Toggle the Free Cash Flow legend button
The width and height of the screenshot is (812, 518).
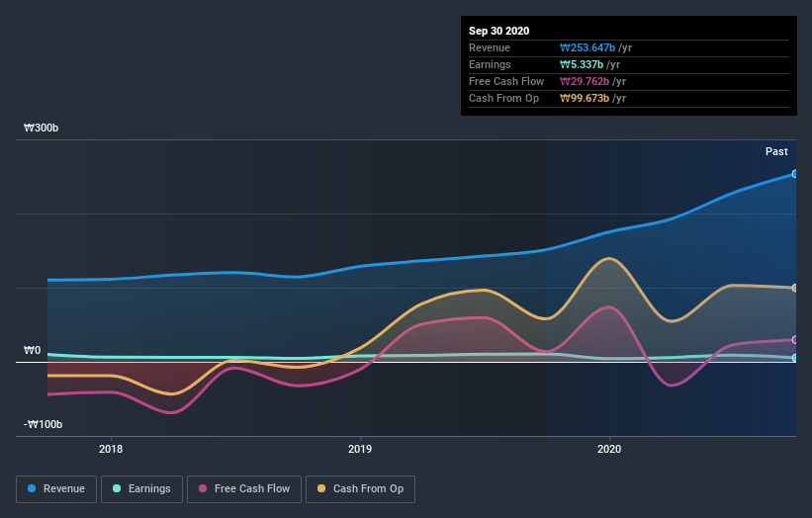[x=244, y=489]
